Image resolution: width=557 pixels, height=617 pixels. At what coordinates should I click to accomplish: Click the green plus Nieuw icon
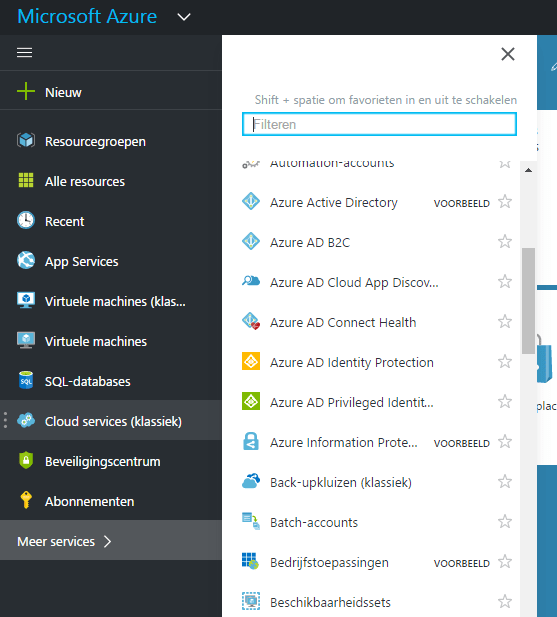pyautogui.click(x=26, y=91)
